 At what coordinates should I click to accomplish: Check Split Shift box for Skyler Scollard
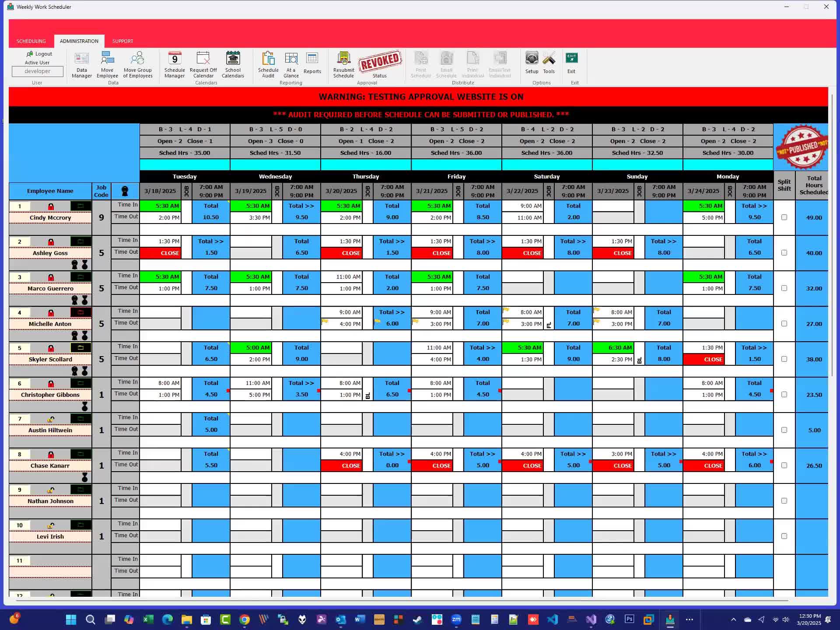784,359
